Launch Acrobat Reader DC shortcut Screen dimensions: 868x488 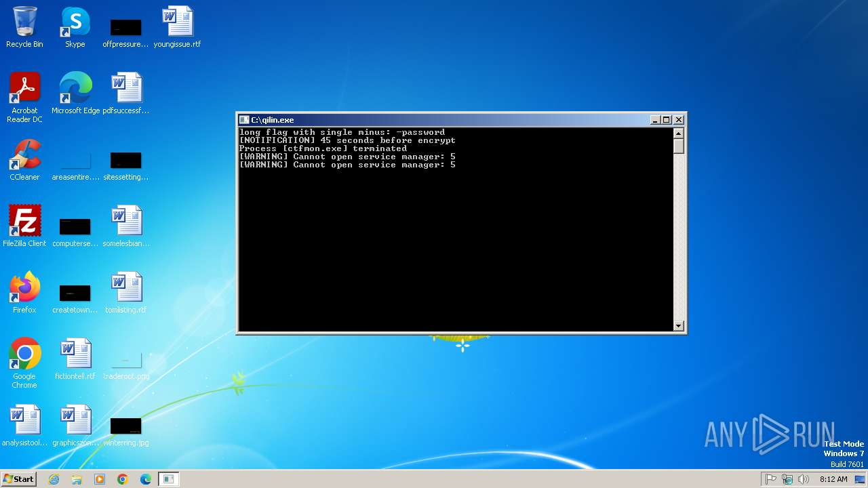tap(24, 98)
